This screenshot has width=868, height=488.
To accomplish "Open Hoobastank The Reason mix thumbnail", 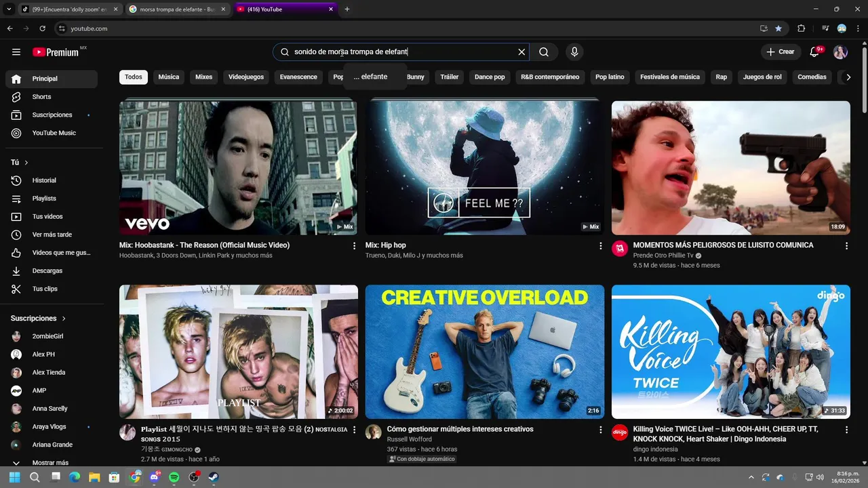I will point(238,168).
